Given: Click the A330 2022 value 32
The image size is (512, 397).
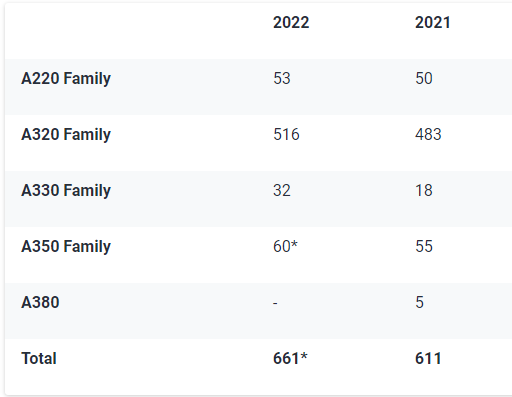Looking at the screenshot, I should pos(282,190).
